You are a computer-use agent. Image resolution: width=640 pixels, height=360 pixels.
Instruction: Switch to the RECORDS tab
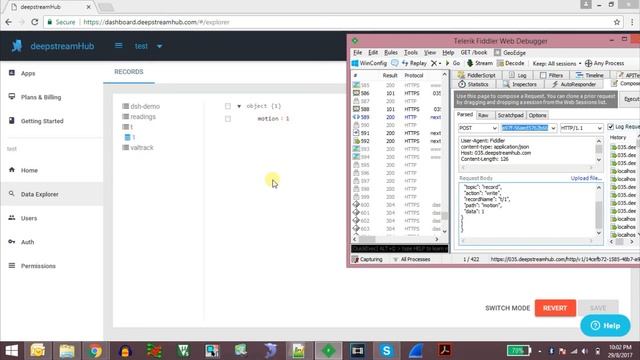pos(129,72)
